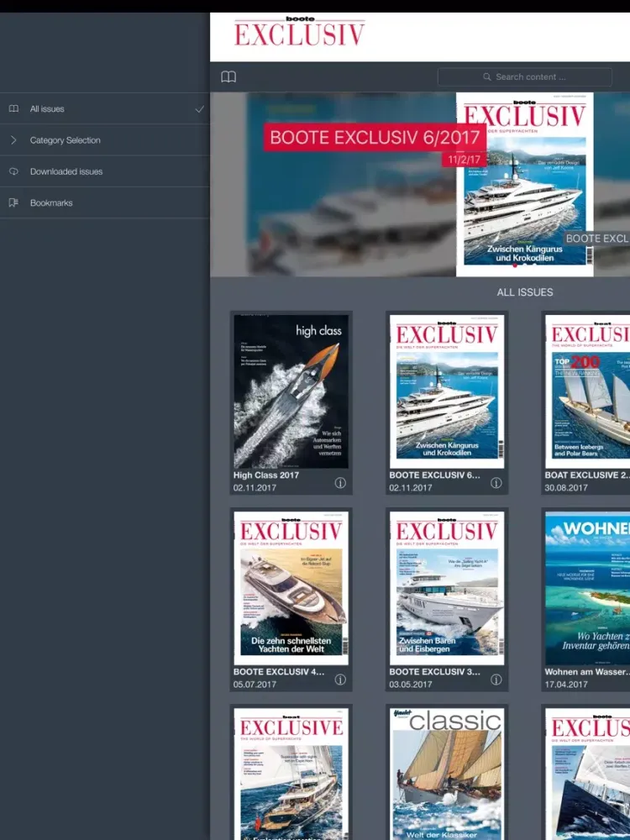Viewport: 630px width, 840px height.
Task: Click the All issues checkmark
Action: pos(199,108)
